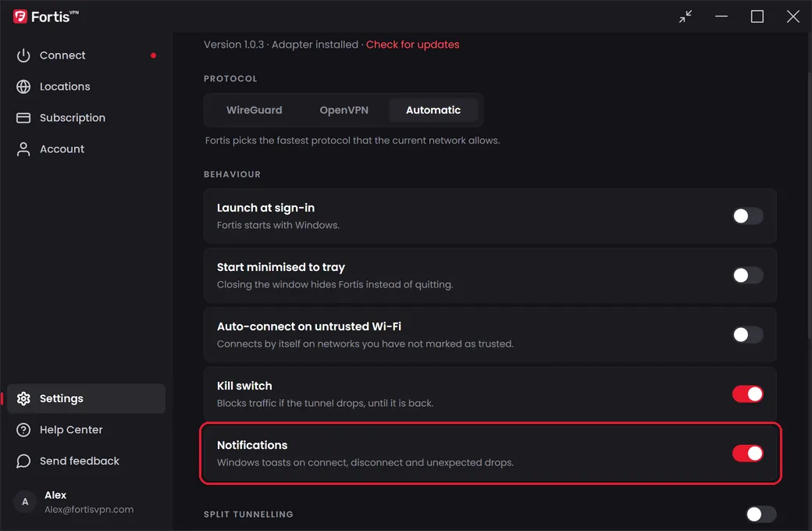This screenshot has width=812, height=531.
Task: Click the vertical scrollbar on right edge
Action: pyautogui.click(x=809, y=207)
